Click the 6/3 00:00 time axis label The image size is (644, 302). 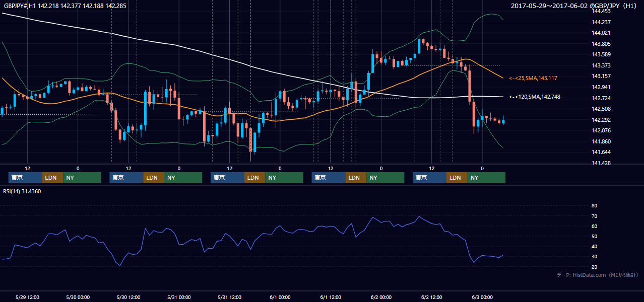482,297
